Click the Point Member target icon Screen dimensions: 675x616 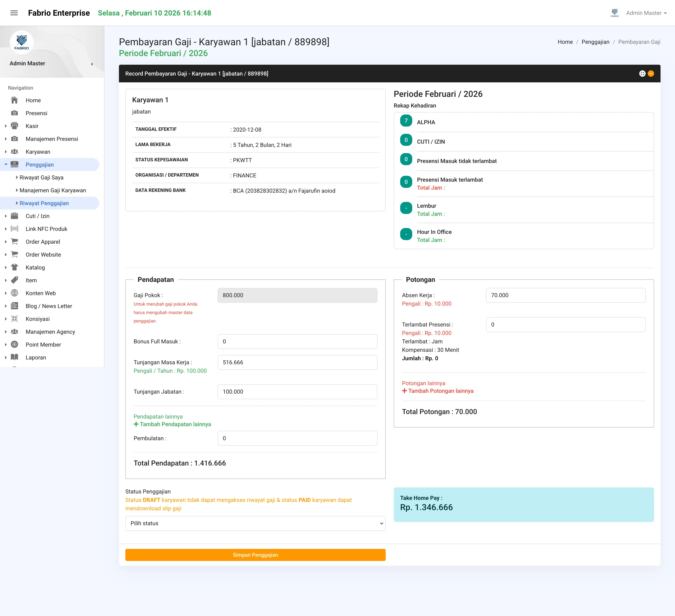[14, 344]
